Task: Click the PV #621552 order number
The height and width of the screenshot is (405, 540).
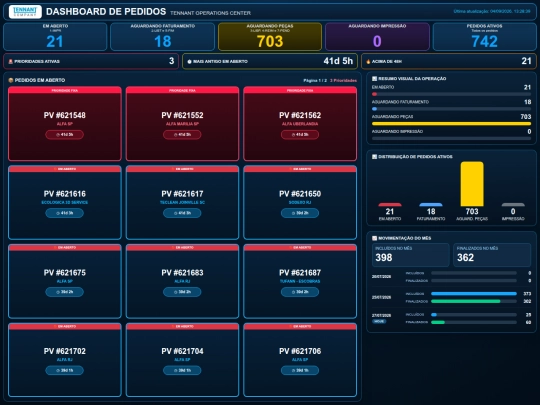Action: [182, 115]
